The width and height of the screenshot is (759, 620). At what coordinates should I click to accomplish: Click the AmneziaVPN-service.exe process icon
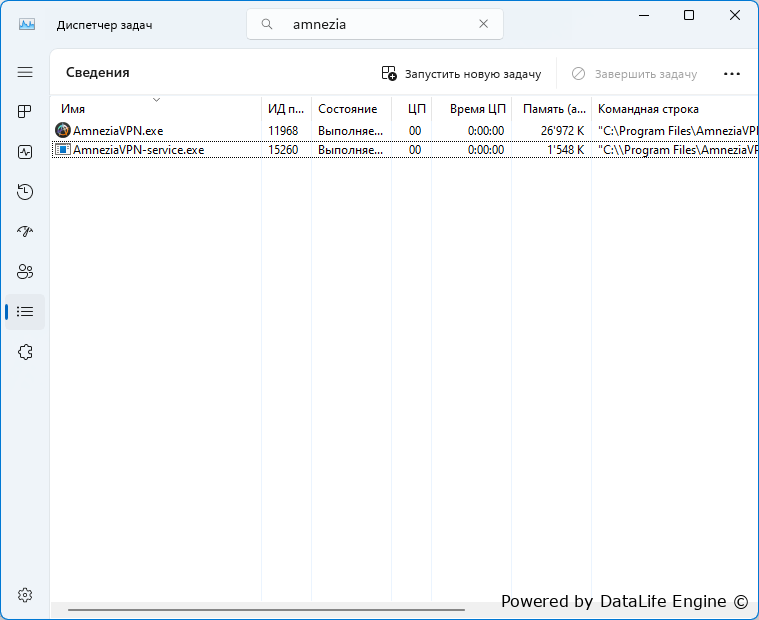tap(63, 150)
